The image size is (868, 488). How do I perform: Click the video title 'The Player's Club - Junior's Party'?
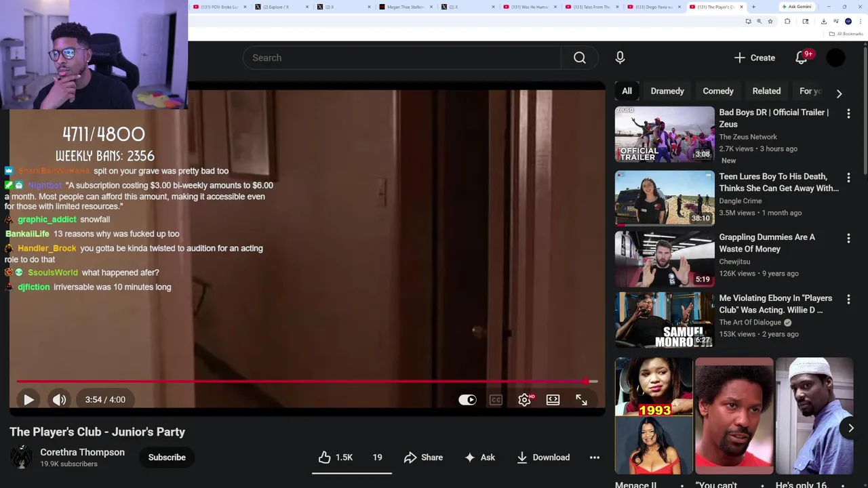[x=97, y=432]
